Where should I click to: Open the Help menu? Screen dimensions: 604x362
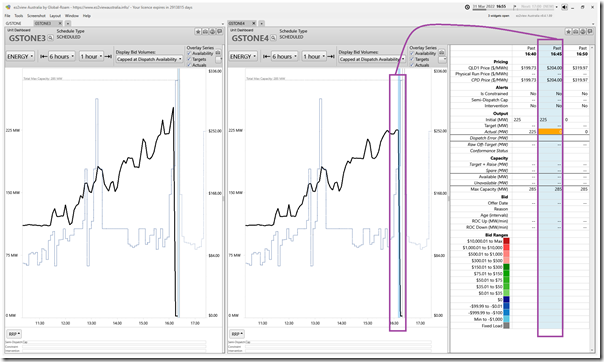point(87,16)
